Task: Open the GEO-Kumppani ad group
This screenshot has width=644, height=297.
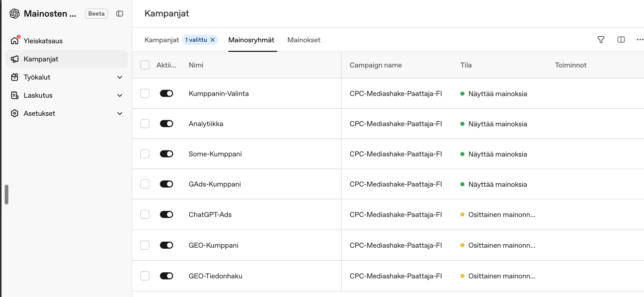Action: point(213,245)
